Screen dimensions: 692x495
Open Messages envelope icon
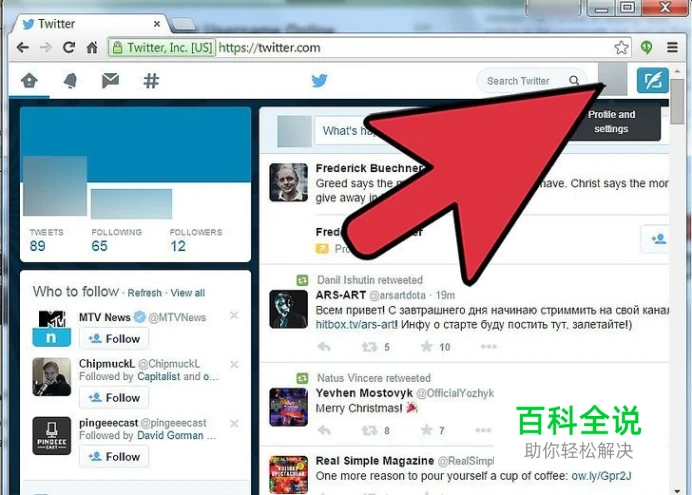[x=110, y=80]
